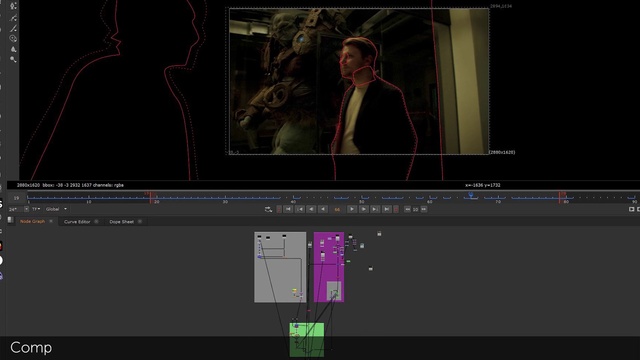640x360 pixels.
Task: Select the magenta backdrop node group
Action: click(329, 267)
